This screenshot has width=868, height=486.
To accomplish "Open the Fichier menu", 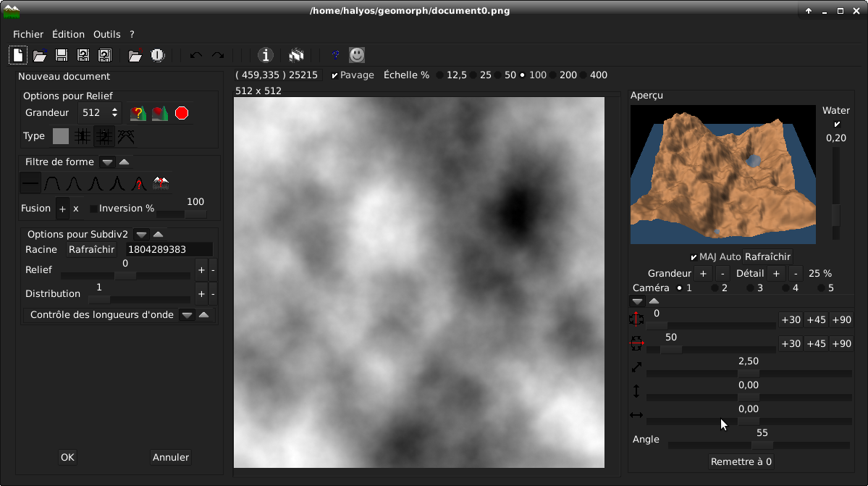I will coord(28,34).
